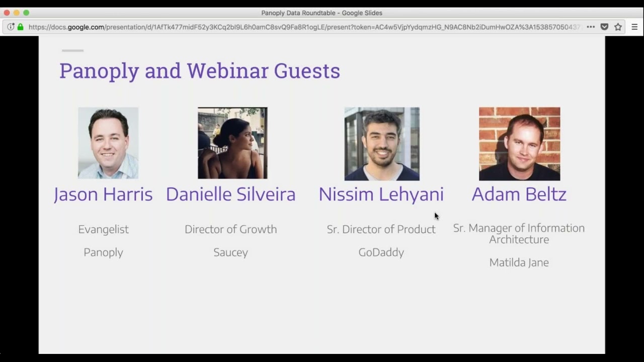Click the 'Sr. Director of Product' text
This screenshot has width=644, height=362.
381,229
